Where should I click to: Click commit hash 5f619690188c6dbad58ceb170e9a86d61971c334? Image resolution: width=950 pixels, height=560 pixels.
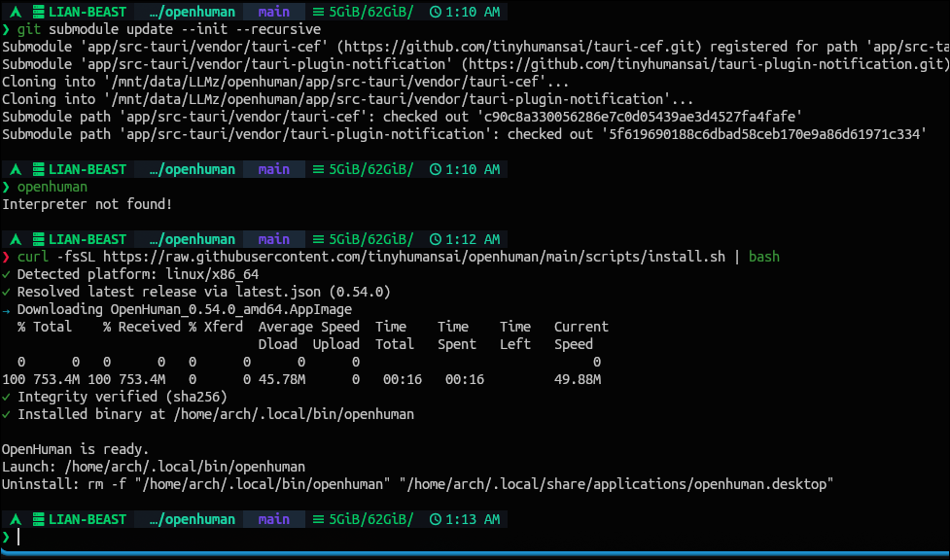click(x=763, y=134)
